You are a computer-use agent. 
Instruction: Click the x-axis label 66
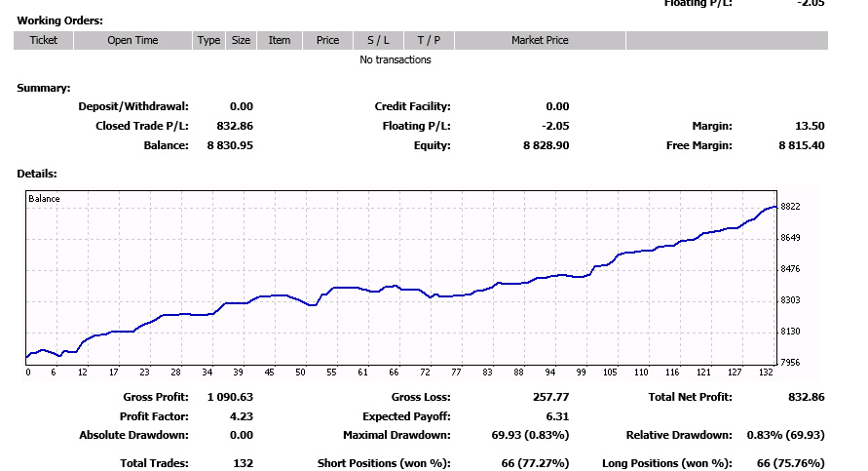point(394,373)
